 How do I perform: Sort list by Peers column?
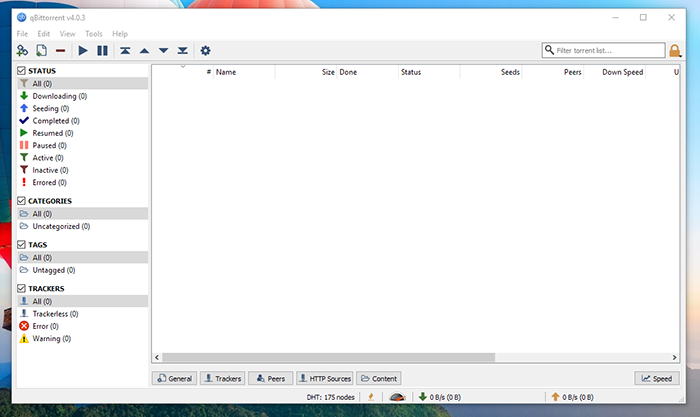553,72
